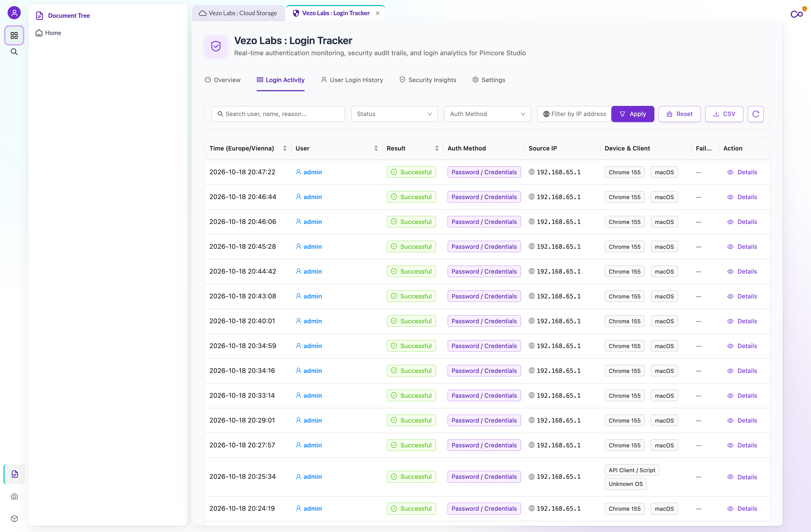Click the Pimcore infinity logo icon

pyautogui.click(x=797, y=14)
